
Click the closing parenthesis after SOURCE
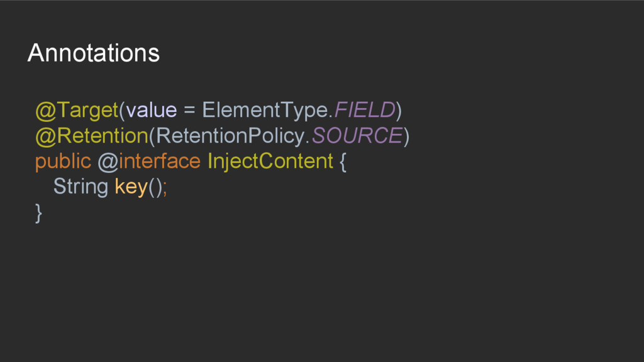pyautogui.click(x=406, y=136)
